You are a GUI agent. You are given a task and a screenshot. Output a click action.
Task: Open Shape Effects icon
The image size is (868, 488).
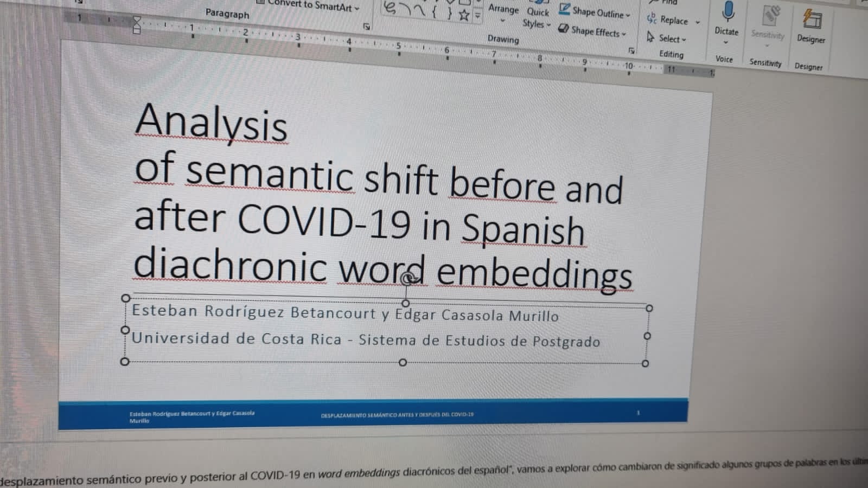[x=564, y=29]
